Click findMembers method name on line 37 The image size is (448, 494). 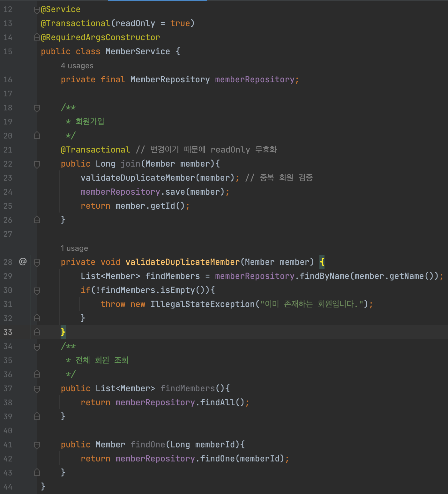coord(188,389)
